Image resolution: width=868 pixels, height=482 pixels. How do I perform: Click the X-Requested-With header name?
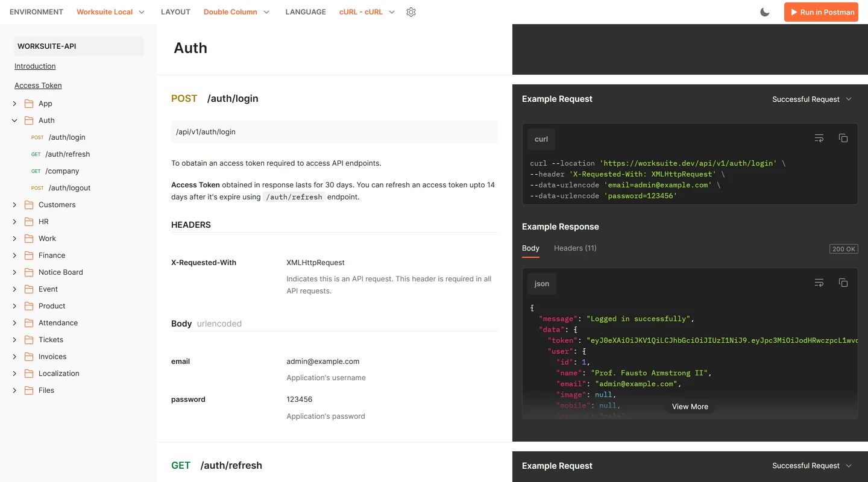tap(204, 263)
